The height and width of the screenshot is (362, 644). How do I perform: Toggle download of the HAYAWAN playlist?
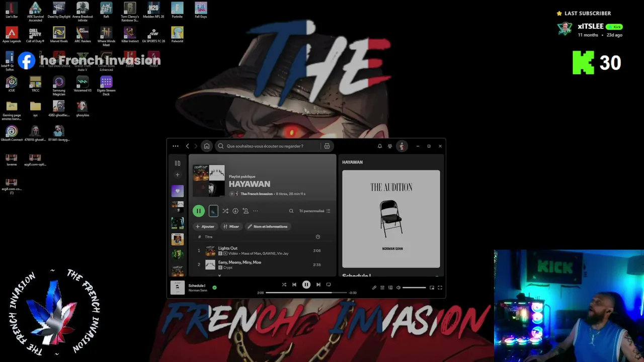point(235,211)
